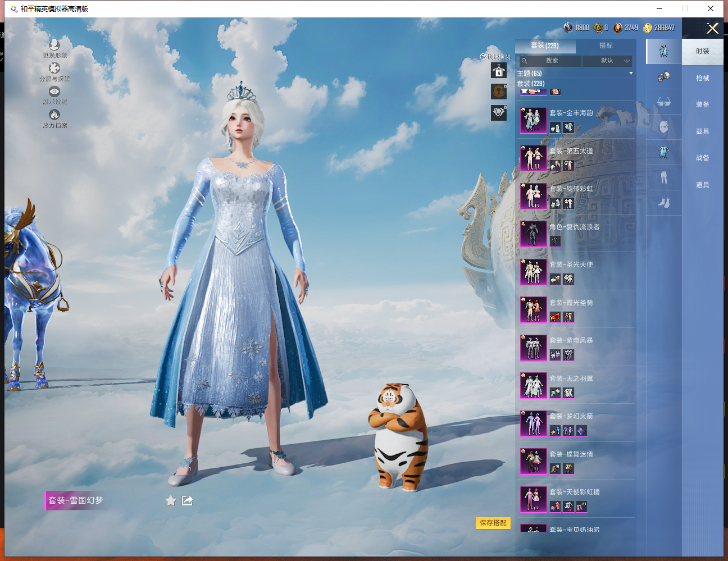This screenshot has width=728, height=561.
Task: Switch to the 搭配 tab
Action: 606,45
